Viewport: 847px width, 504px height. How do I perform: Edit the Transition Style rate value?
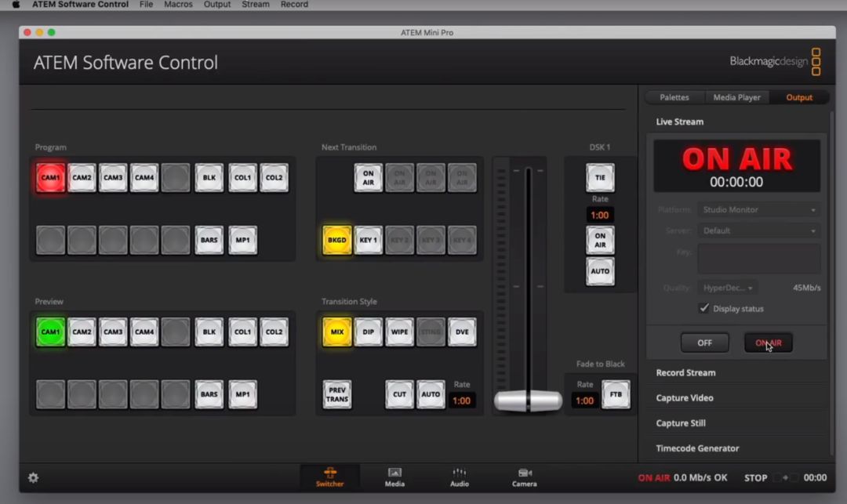462,401
